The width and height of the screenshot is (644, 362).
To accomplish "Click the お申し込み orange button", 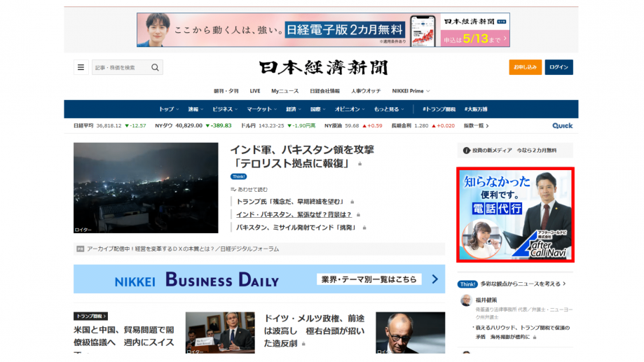I will click(525, 67).
